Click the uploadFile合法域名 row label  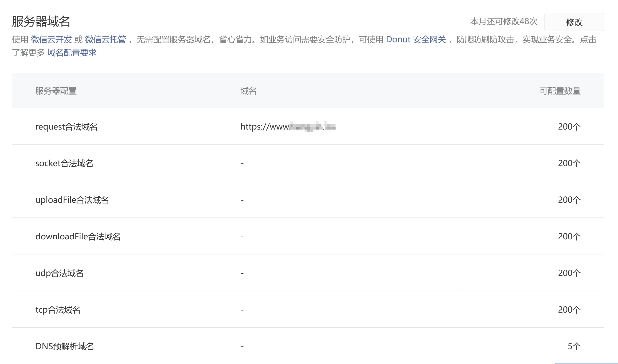point(72,200)
